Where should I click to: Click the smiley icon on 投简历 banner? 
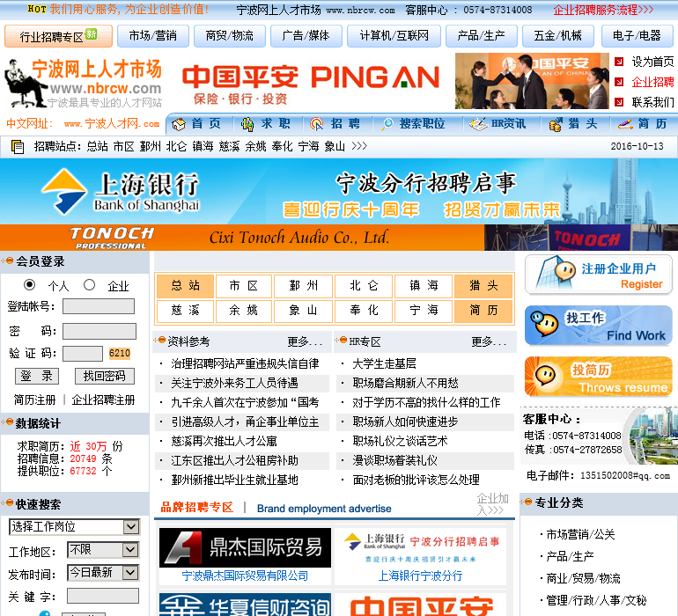tap(546, 374)
